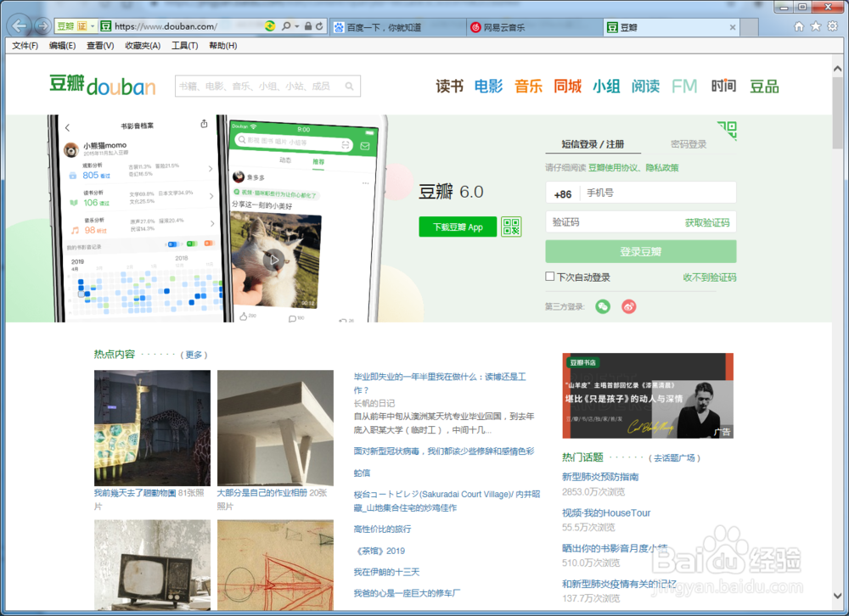Open the 帮助(H) menu
The height and width of the screenshot is (616, 849).
(223, 46)
